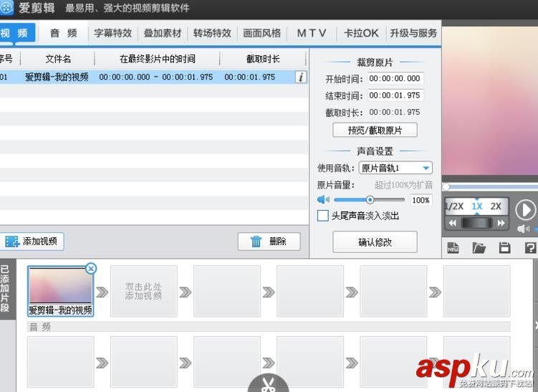538x392 pixels.
Task: Click the save disk icon
Action: point(505,248)
